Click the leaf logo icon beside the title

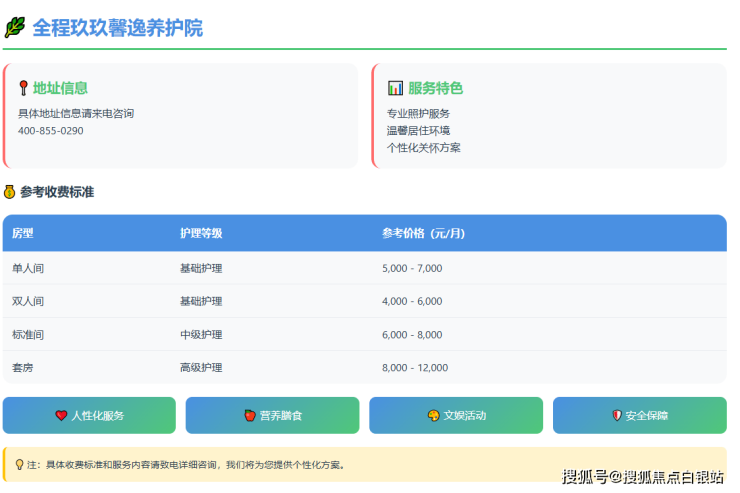14,28
